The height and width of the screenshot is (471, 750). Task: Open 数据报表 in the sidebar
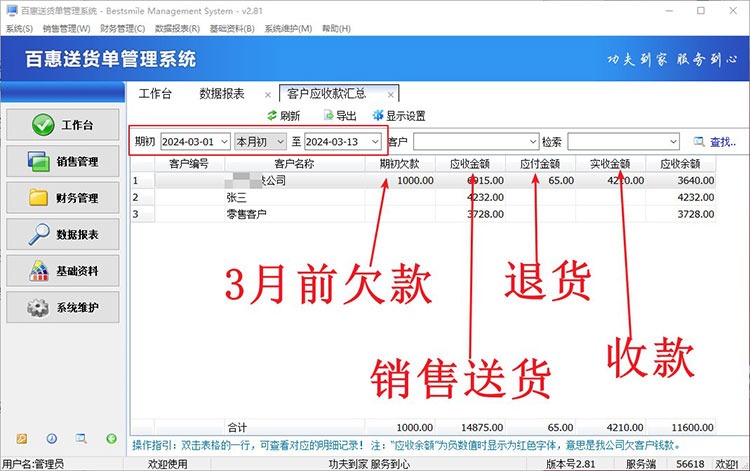63,234
